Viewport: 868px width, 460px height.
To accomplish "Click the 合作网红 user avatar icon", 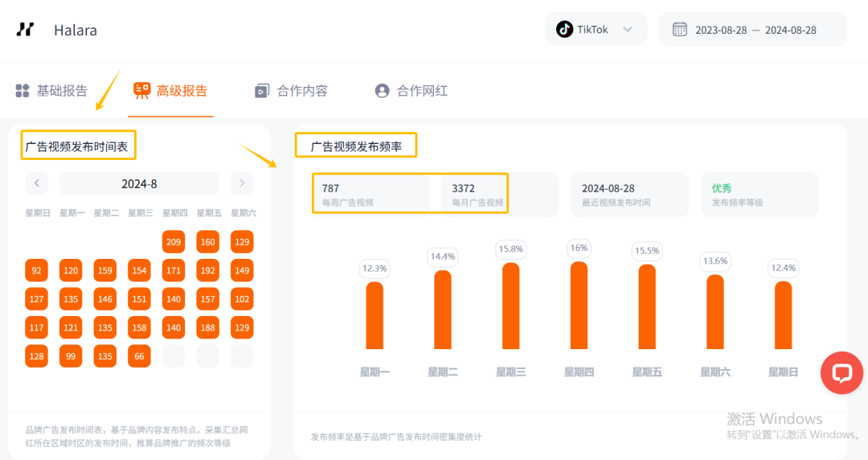I will pos(382,91).
